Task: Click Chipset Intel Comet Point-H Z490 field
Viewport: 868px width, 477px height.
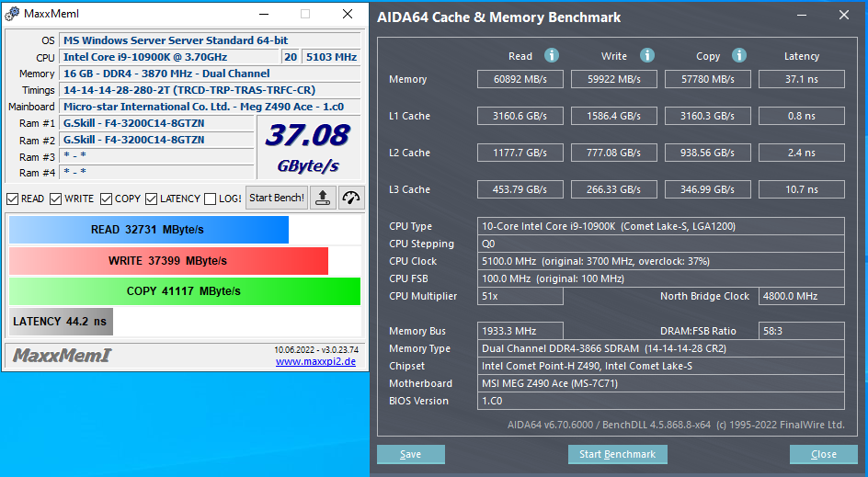Action: (x=661, y=366)
